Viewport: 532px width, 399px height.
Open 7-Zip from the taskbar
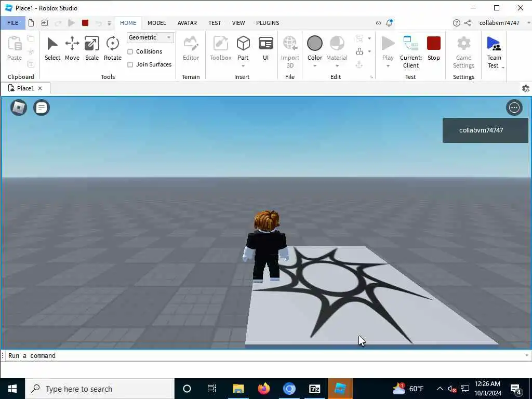click(314, 389)
